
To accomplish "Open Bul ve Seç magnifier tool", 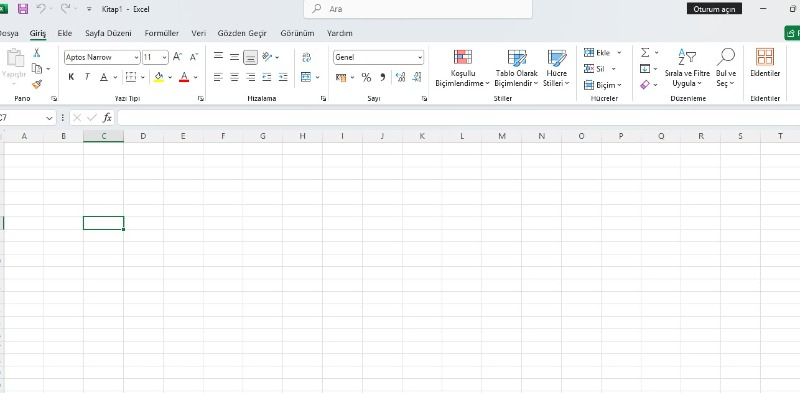I will (x=726, y=68).
